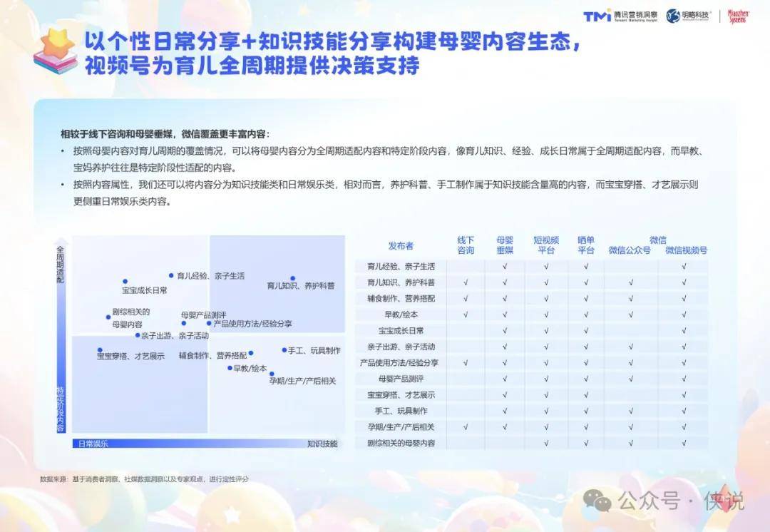Viewport: 770px width, 532px height.
Task: Select the 育儿知识、养护科普 dot in the chart
Action: coord(293,279)
